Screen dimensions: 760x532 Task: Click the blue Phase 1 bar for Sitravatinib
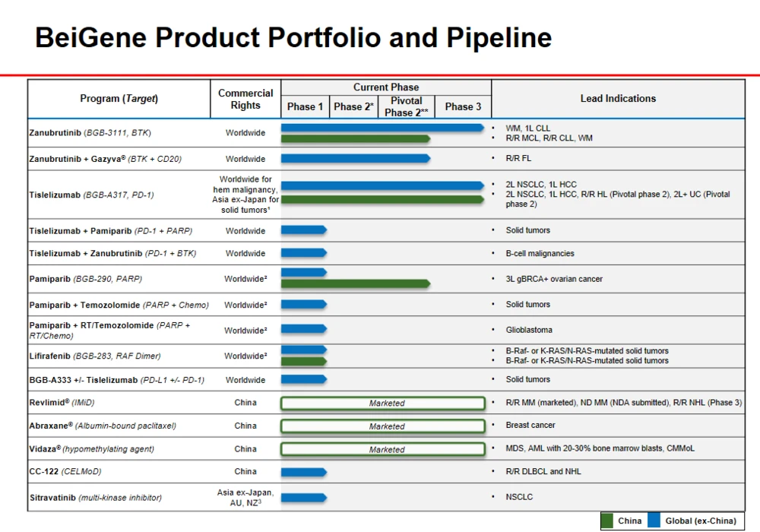303,498
